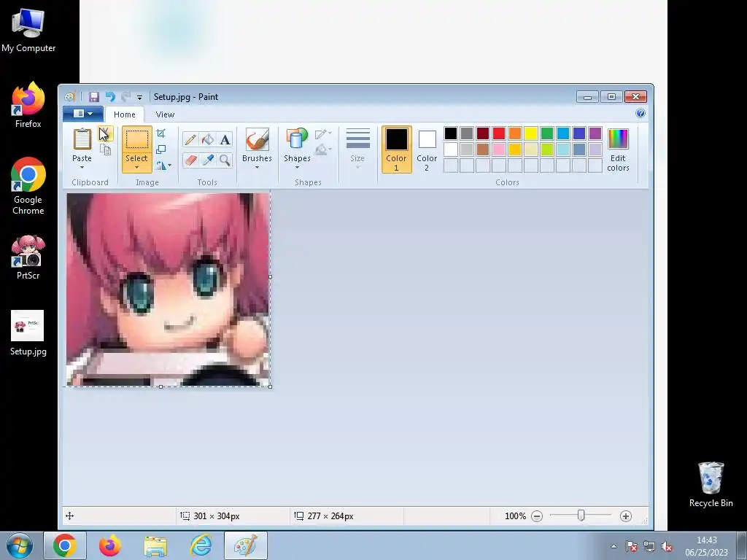Click the Windows Start button

click(20, 545)
